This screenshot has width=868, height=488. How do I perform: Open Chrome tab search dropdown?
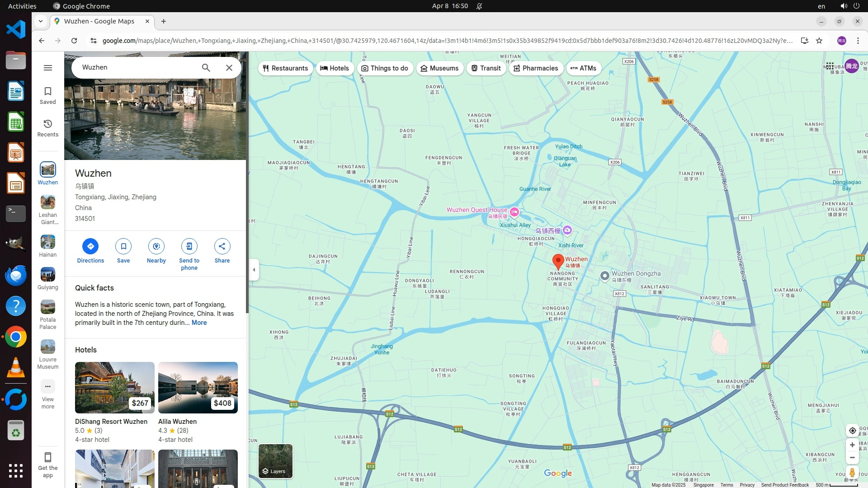41,21
